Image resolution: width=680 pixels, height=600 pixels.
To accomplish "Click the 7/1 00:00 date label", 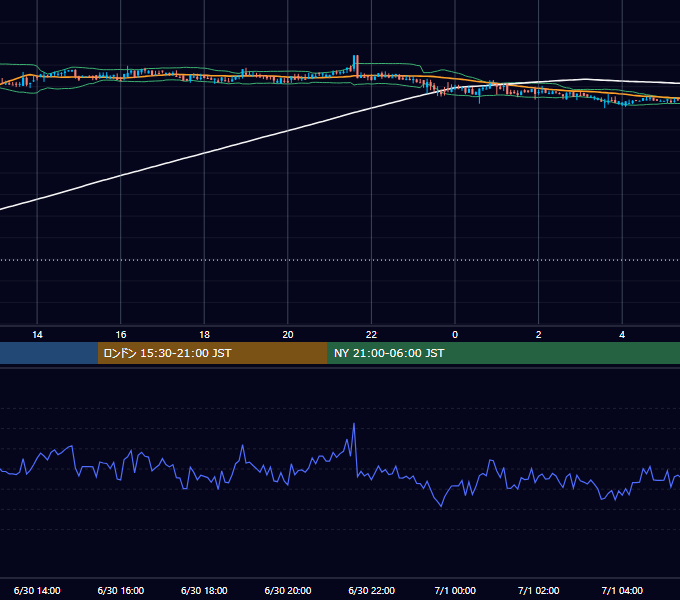I will 455,590.
